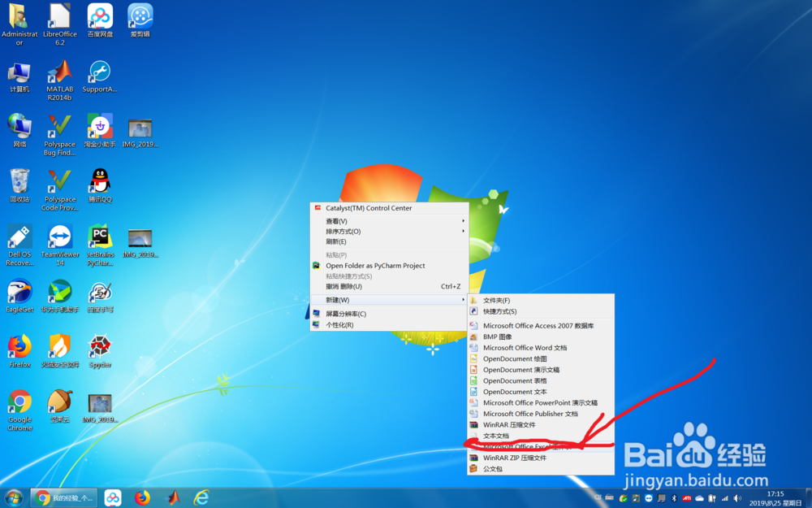Launch Internet Explorer from the taskbar

pyautogui.click(x=201, y=498)
